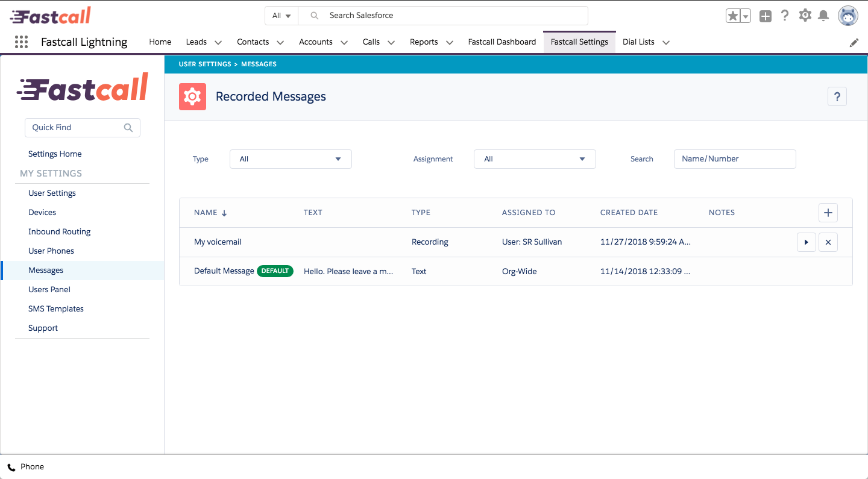This screenshot has height=479, width=868.
Task: Open Inbound Routing settings
Action: tap(59, 231)
